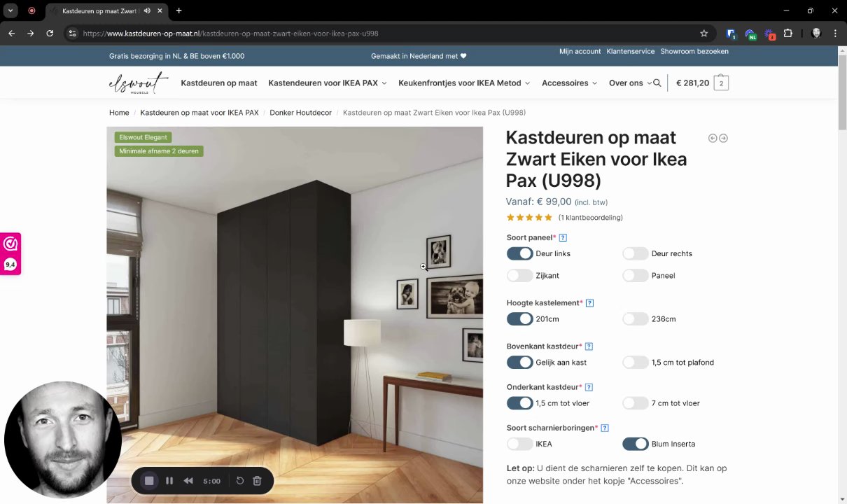Open the wardrobe product image

tap(295, 315)
